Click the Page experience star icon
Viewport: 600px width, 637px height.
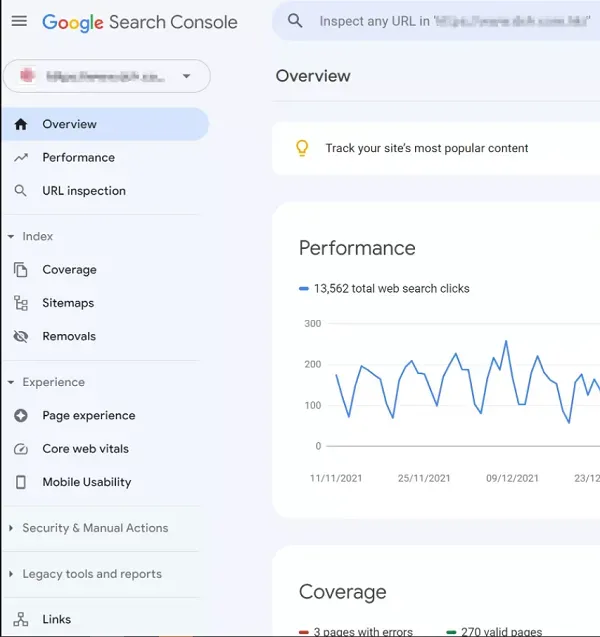point(21,416)
